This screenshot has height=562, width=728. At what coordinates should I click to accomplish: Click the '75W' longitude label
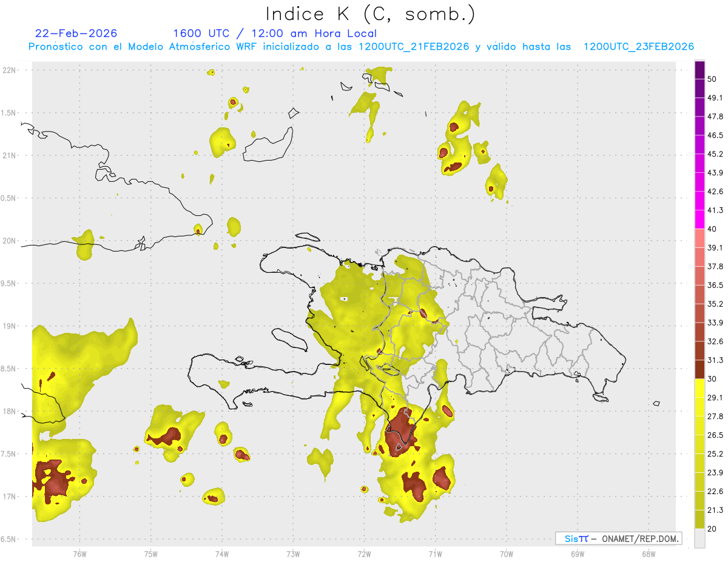(150, 554)
